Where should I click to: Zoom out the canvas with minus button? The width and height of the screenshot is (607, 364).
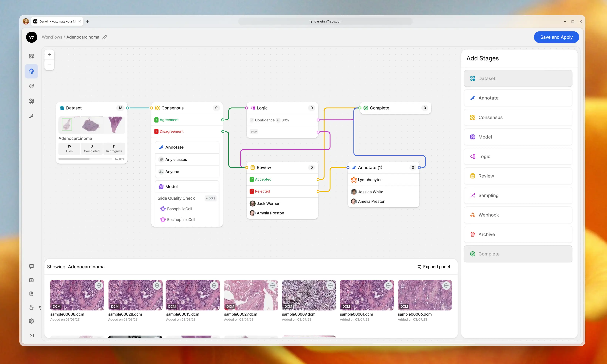[x=49, y=65]
